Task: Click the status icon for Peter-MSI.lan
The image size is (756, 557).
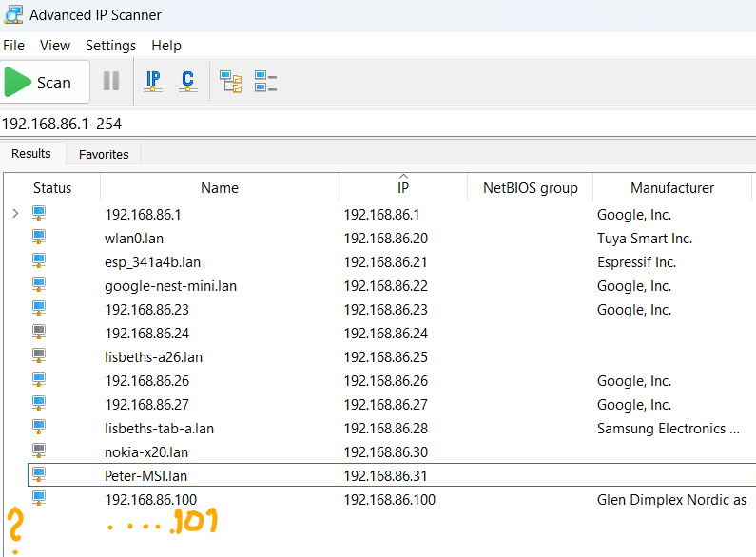Action: pos(39,474)
